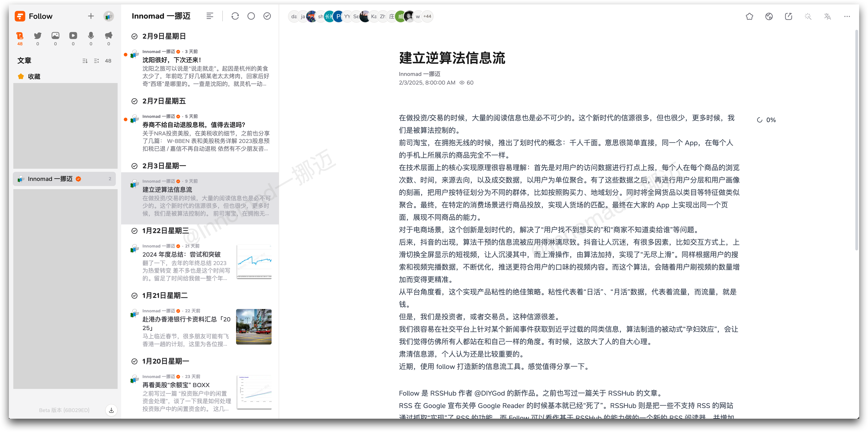Open the feed list grouping options icon
868x432 pixels.
pos(96,61)
